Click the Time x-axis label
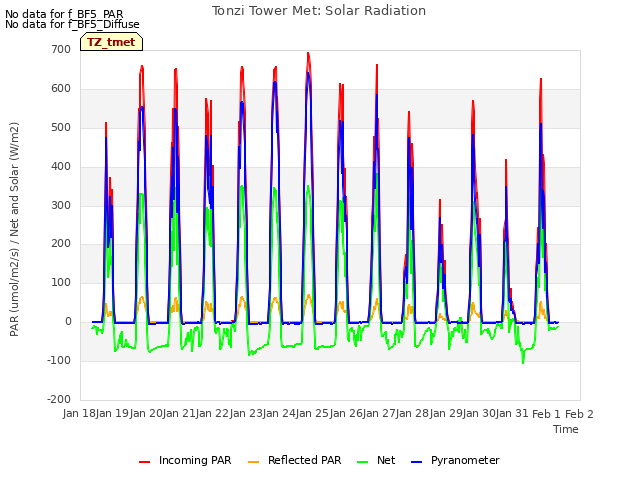 coord(566,429)
